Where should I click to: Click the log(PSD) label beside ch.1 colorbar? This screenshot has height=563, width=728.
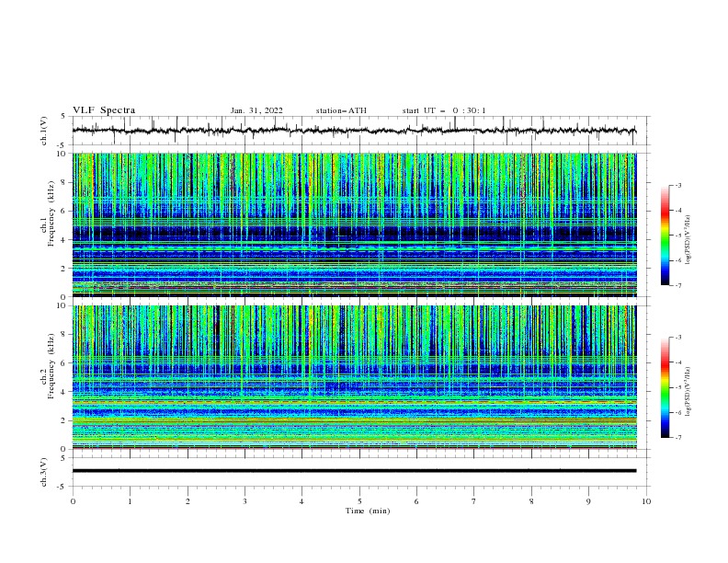688,240
